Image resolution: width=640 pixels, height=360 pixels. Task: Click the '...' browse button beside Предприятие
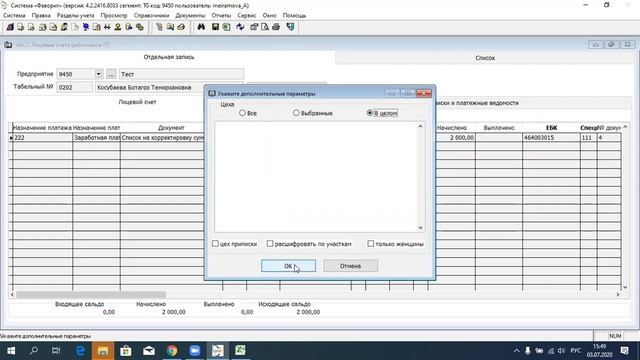[x=111, y=74]
